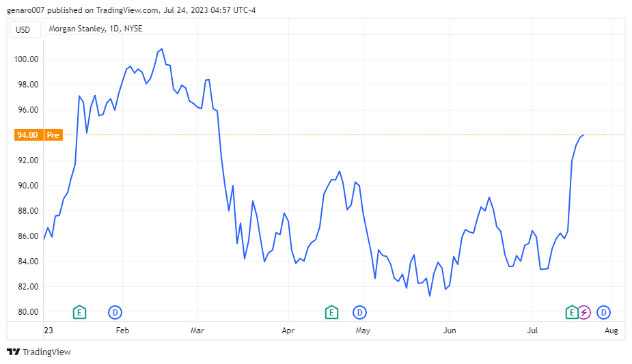
Task: Click the Aug label on the time axis
Action: [x=611, y=331]
